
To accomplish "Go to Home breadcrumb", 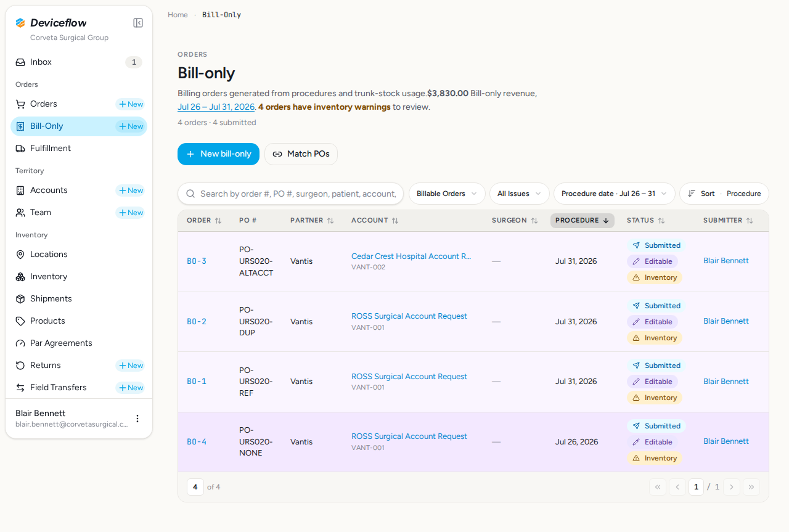I will click(x=178, y=15).
